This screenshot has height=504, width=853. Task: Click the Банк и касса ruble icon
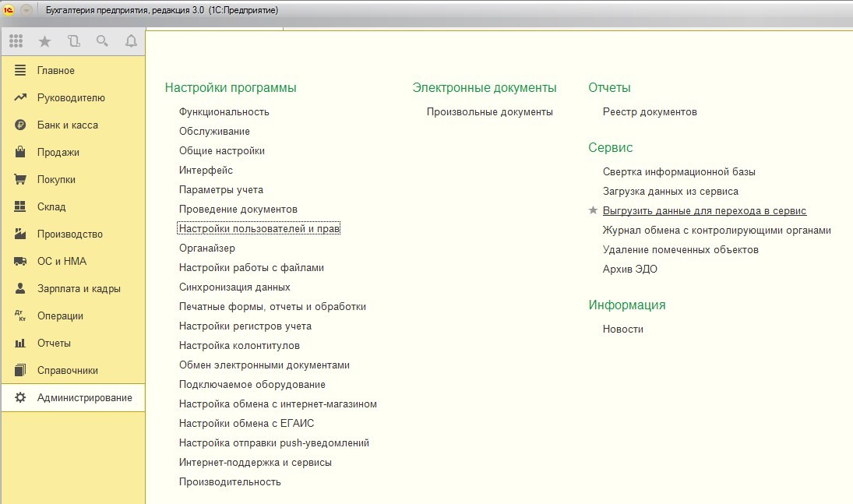pyautogui.click(x=20, y=125)
